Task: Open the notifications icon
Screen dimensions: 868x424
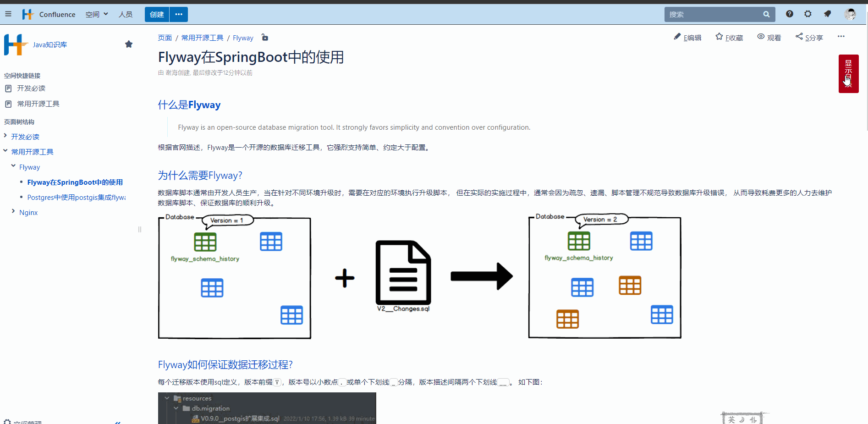Action: point(827,14)
